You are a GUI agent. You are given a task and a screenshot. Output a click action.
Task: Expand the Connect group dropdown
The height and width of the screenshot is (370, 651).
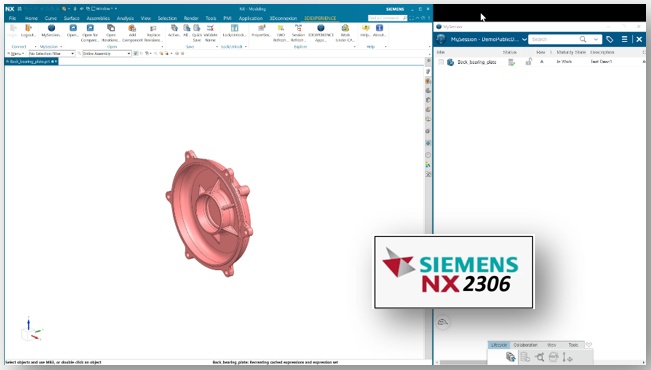point(35,47)
